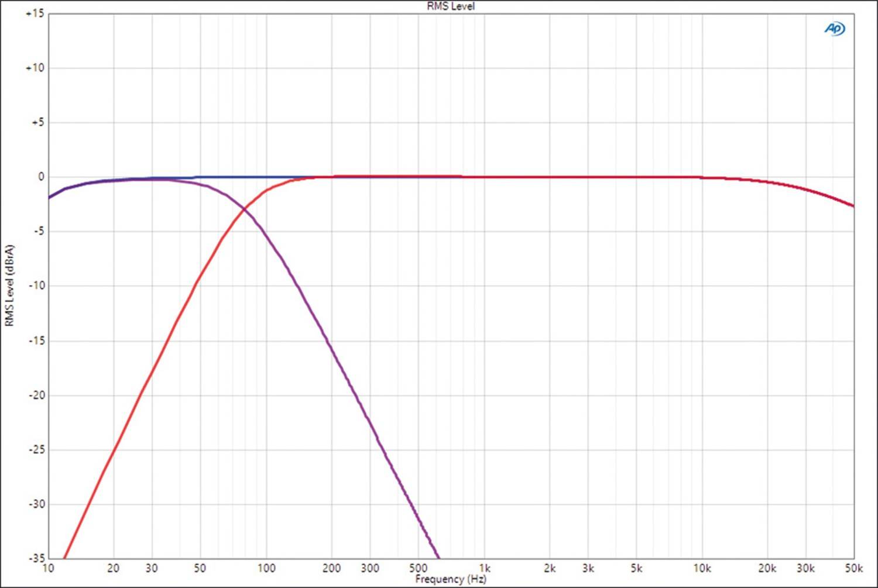Click the -35 dB axis value
The width and height of the screenshot is (878, 588).
(37, 559)
